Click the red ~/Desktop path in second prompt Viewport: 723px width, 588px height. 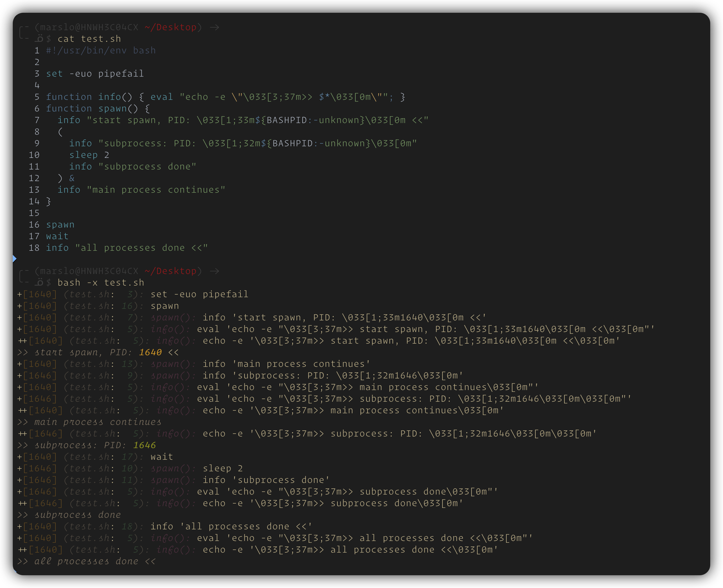[x=170, y=271]
